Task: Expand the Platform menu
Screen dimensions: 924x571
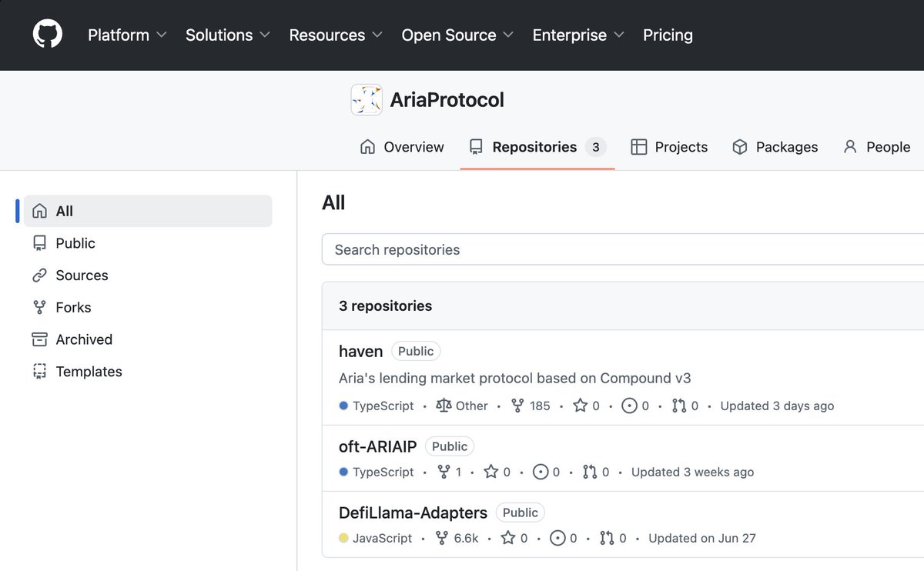Action: click(x=127, y=35)
